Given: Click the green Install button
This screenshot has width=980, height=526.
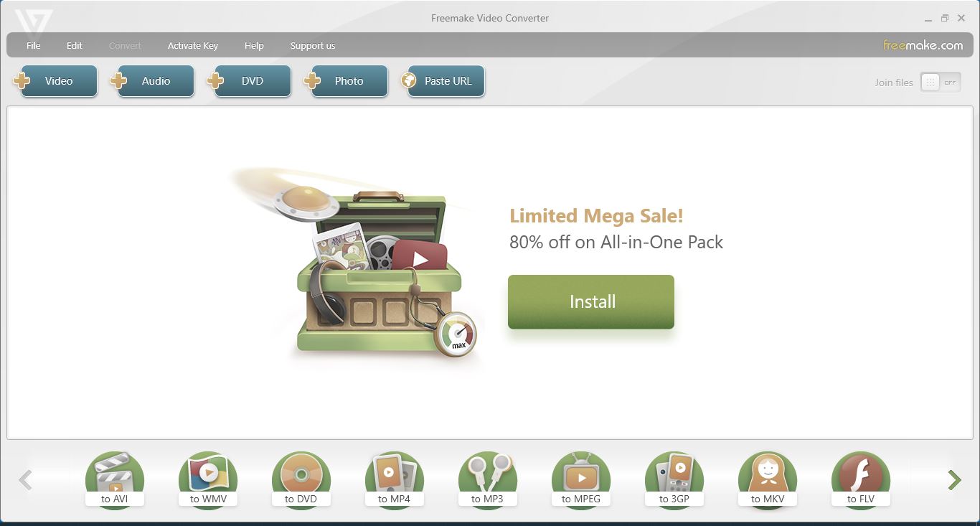Looking at the screenshot, I should 591,302.
